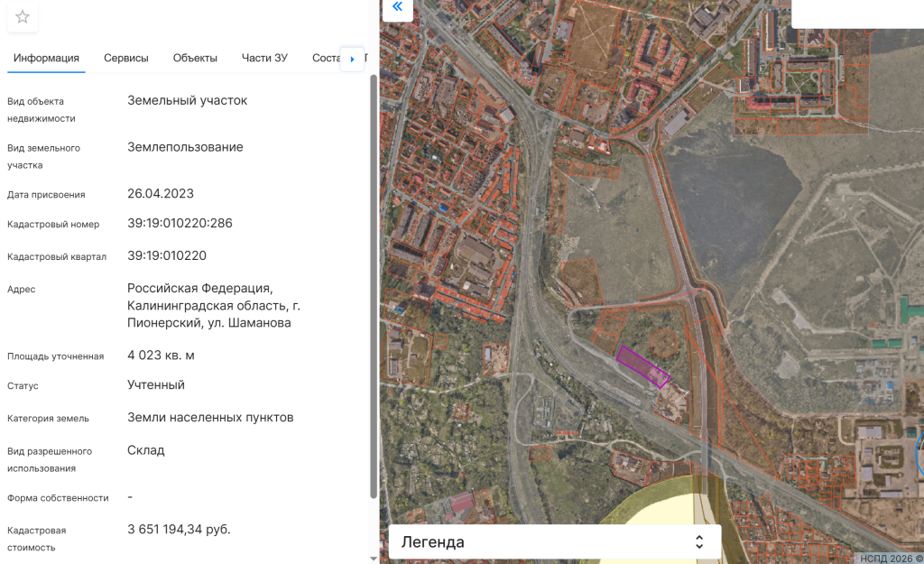Screen dimensions: 924x564
Task: Click the permitted use value Склад
Action: click(146, 449)
